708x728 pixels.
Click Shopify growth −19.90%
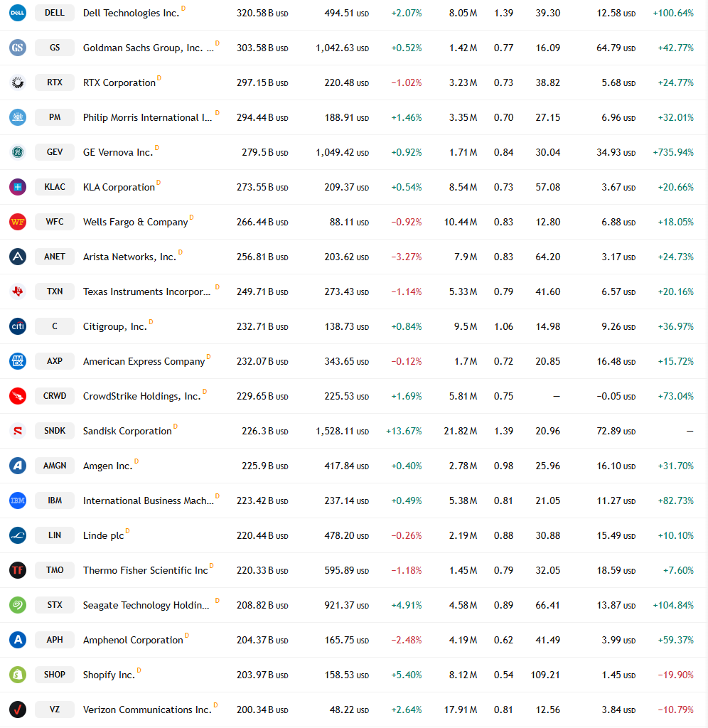coord(675,675)
